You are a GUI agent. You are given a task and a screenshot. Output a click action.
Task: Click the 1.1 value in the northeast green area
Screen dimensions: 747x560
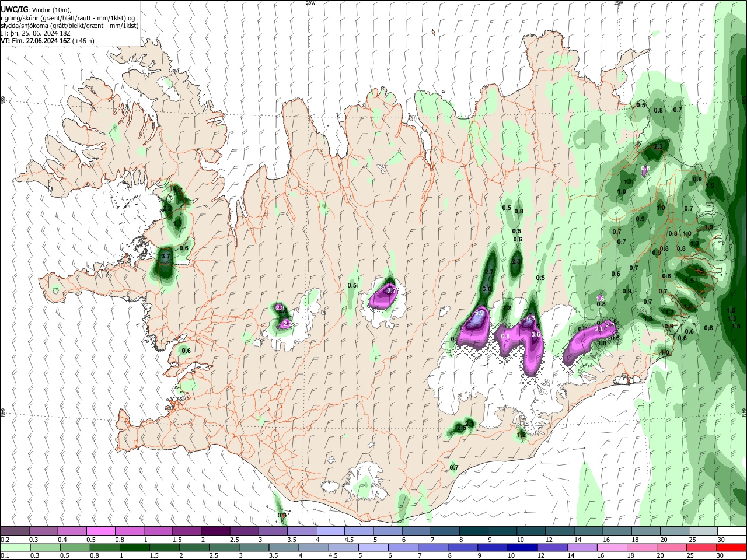pos(628,182)
